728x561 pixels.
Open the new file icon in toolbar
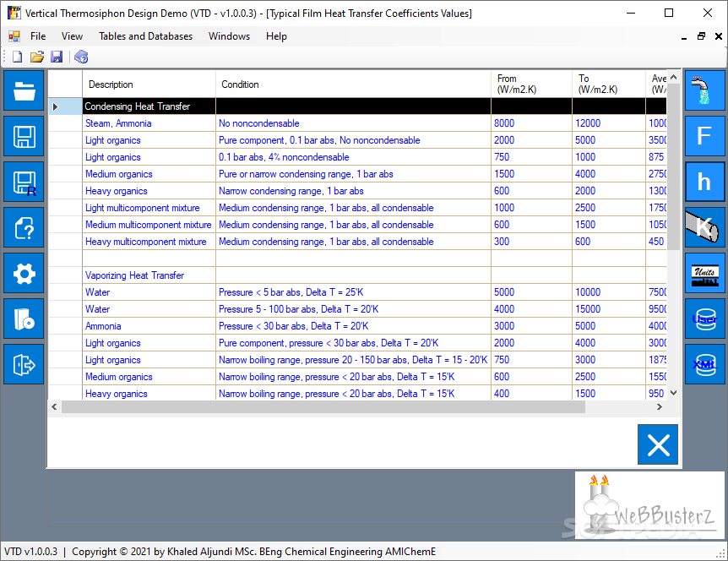pyautogui.click(x=17, y=57)
